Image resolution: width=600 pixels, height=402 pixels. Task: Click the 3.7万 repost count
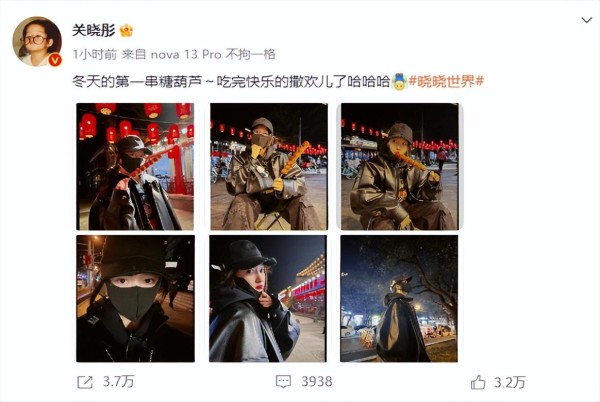[x=119, y=381]
